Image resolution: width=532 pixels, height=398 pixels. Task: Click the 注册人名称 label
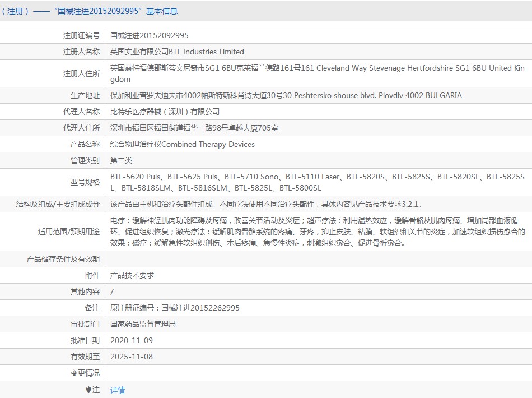tap(81, 52)
